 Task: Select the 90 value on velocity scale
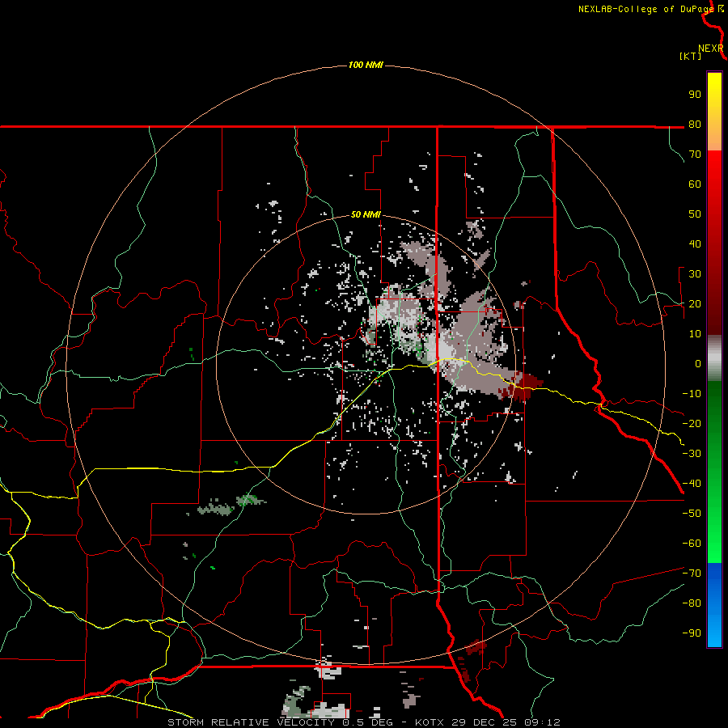coord(695,95)
